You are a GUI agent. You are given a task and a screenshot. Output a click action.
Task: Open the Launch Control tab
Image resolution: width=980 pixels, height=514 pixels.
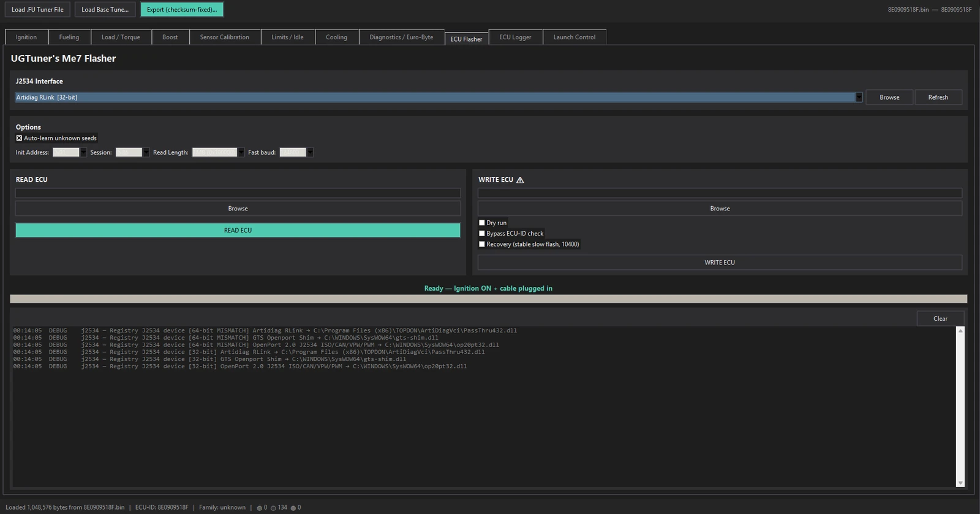[575, 37]
